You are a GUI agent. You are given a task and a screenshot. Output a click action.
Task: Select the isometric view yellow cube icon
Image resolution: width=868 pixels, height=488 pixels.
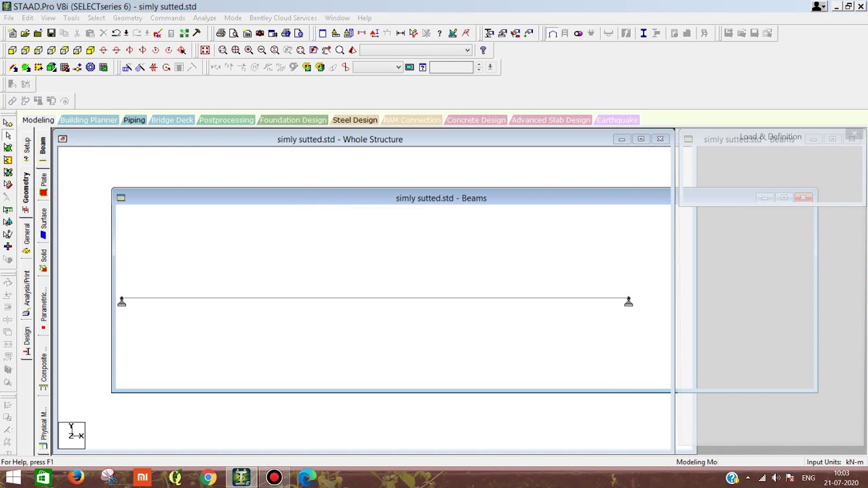tap(90, 50)
